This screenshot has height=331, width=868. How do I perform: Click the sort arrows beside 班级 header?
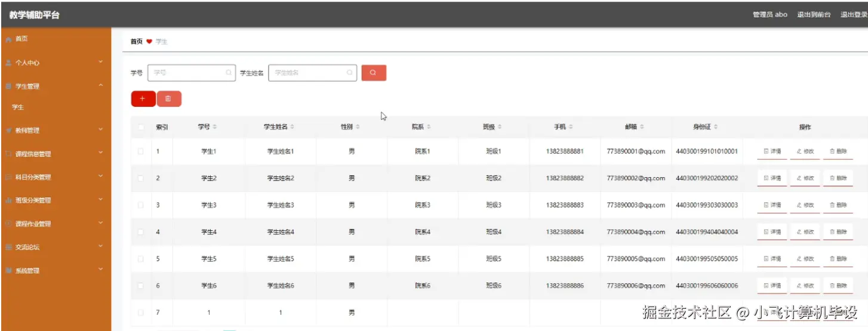click(500, 127)
